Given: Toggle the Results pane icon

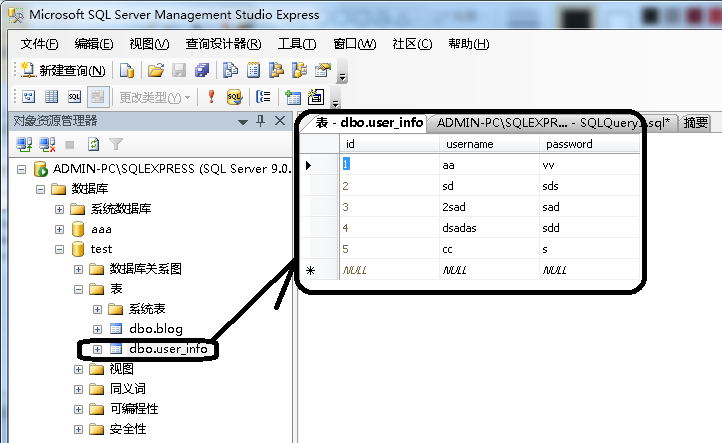Looking at the screenshot, I should coord(98,97).
